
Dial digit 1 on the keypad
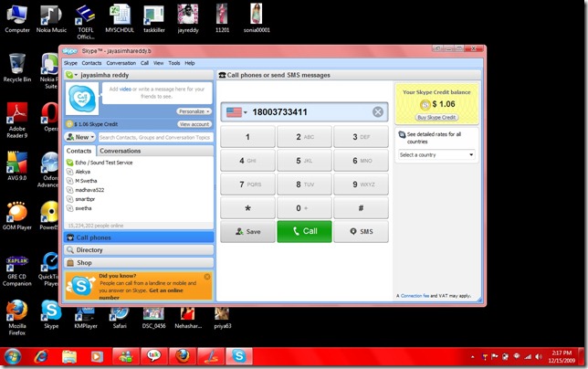247,137
